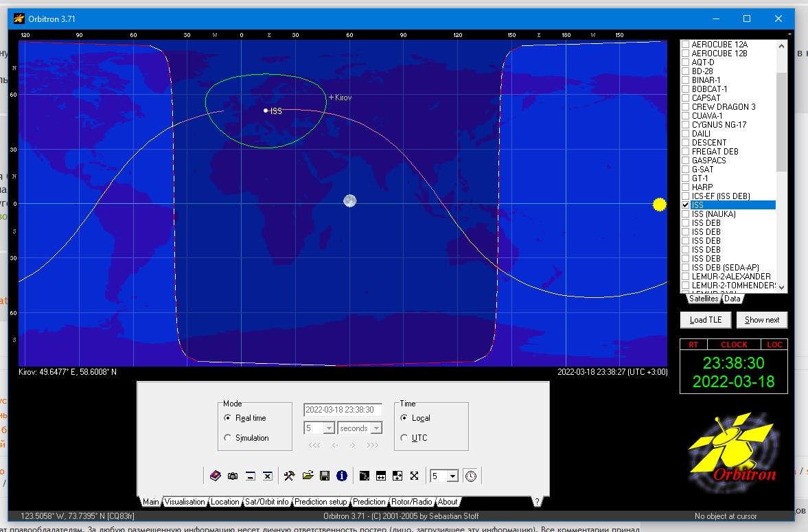Check the CYGNUS NG-17 checkbox
Screen dimensions: 808x532
click(x=685, y=125)
